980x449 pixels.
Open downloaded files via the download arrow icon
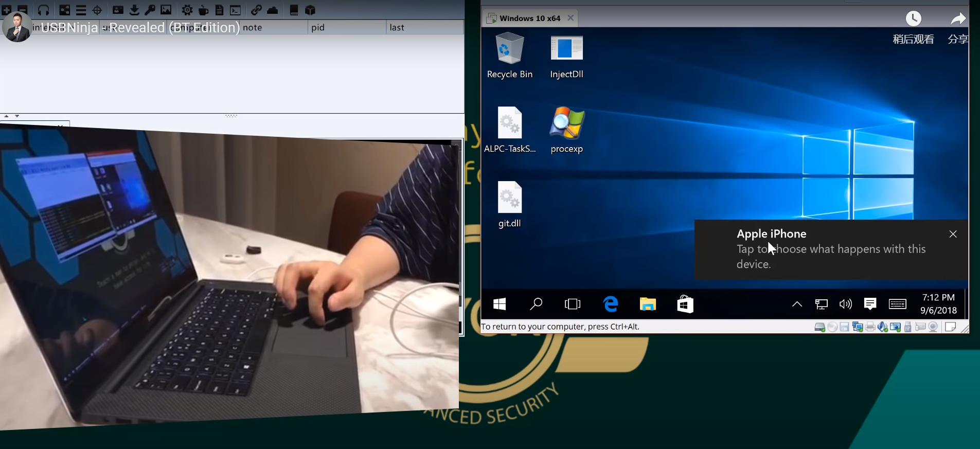point(134,10)
